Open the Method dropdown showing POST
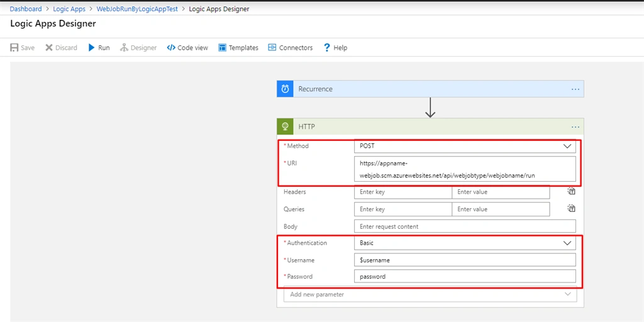 tap(465, 146)
